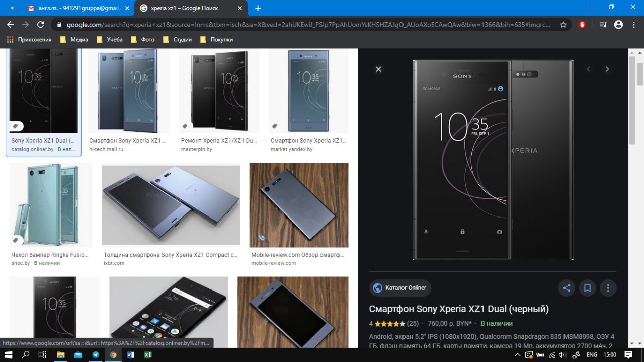Viewport: 644px width, 362px height.
Task: Bookmark this page with the star icon
Action: (563, 24)
